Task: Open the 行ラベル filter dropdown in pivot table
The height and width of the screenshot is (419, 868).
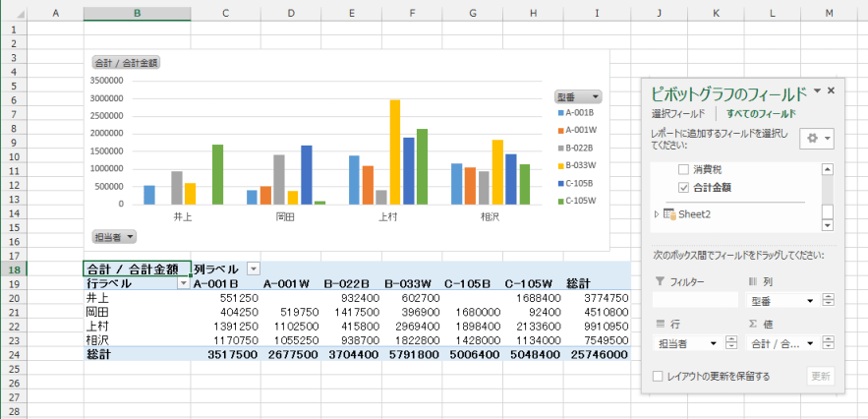Action: (182, 282)
